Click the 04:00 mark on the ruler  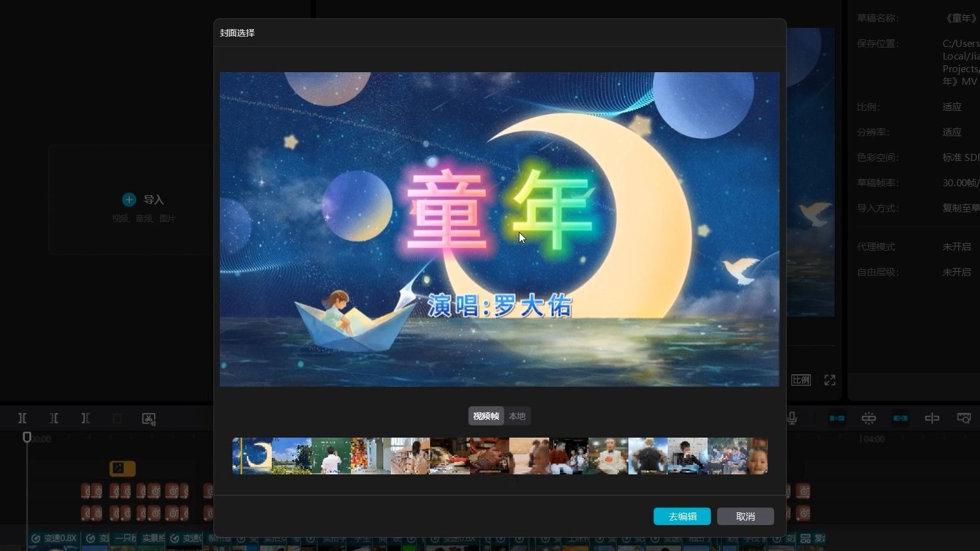(873, 439)
